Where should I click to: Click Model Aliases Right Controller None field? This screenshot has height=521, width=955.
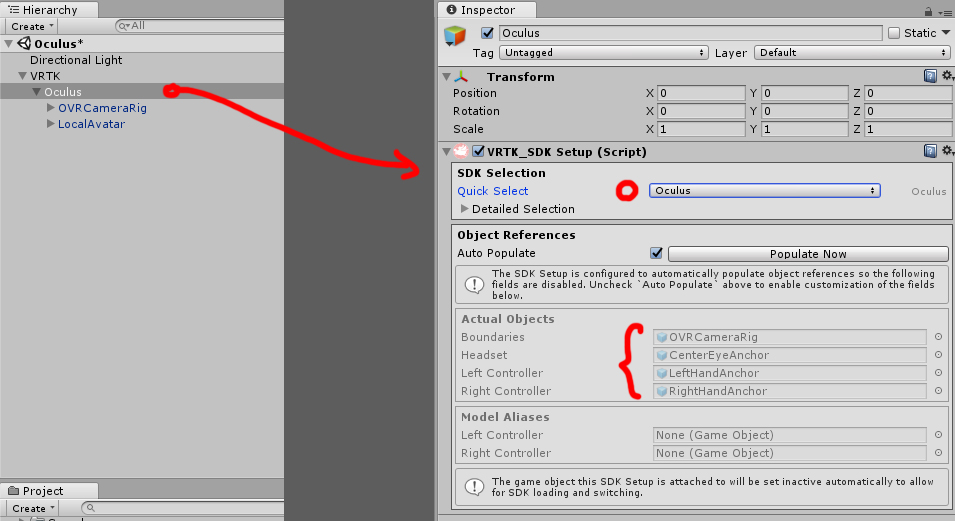[790, 453]
